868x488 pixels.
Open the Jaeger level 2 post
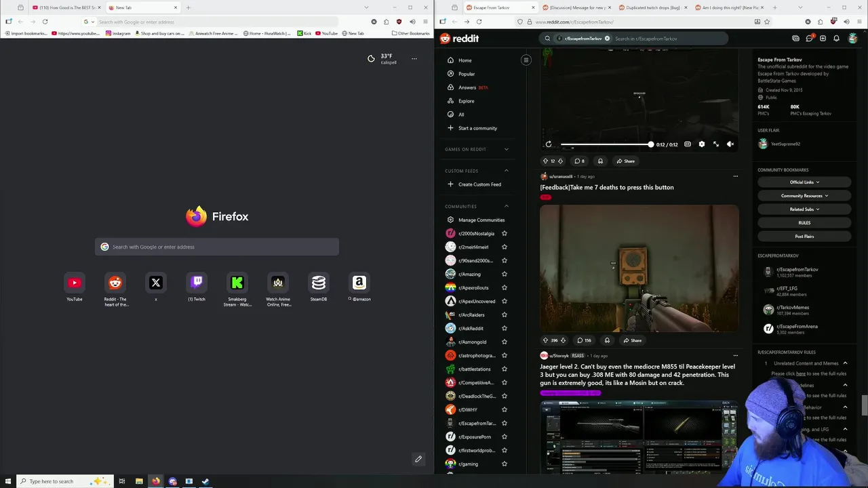tap(637, 375)
